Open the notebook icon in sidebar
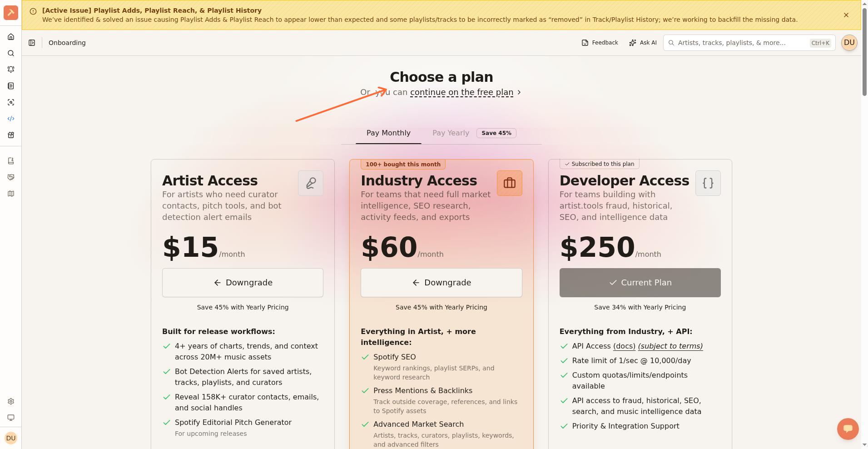Image resolution: width=868 pixels, height=449 pixels. click(x=11, y=86)
